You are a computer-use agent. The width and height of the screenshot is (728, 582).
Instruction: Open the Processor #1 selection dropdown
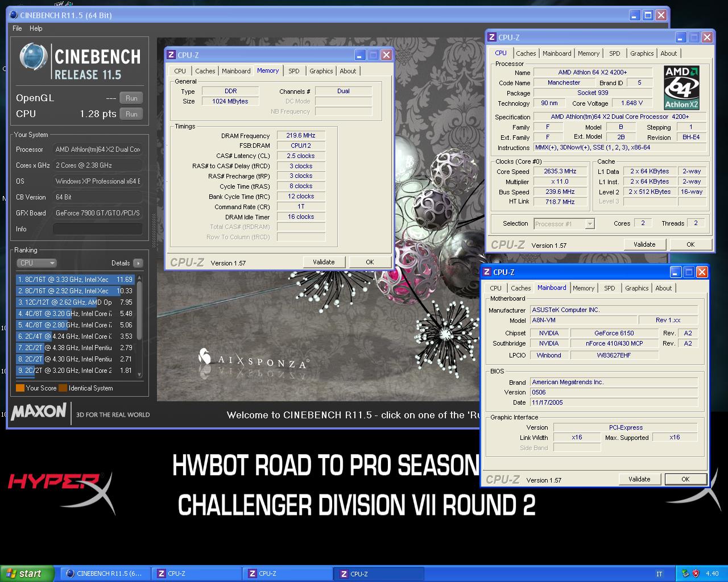pyautogui.click(x=564, y=224)
